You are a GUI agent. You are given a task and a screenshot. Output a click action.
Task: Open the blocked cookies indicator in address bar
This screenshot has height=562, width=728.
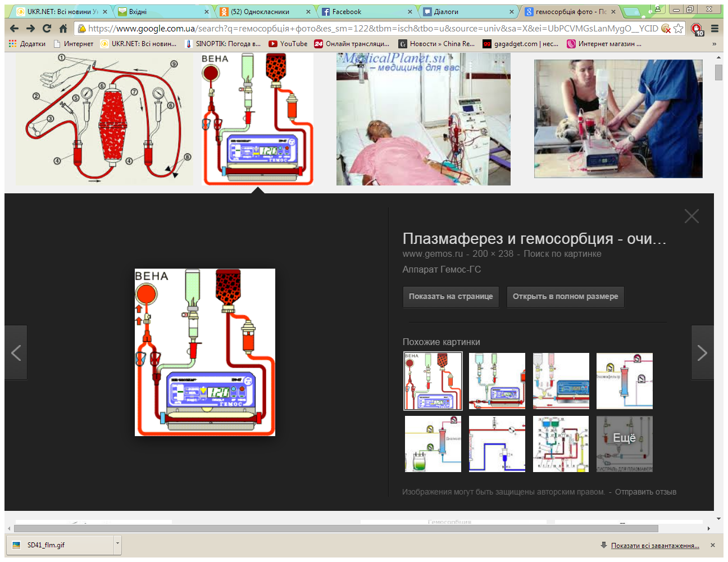click(x=666, y=28)
